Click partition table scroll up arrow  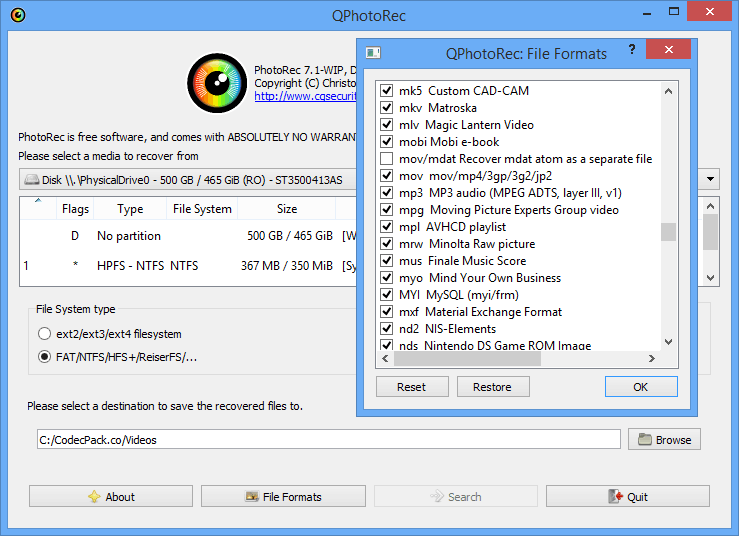(x=710, y=206)
